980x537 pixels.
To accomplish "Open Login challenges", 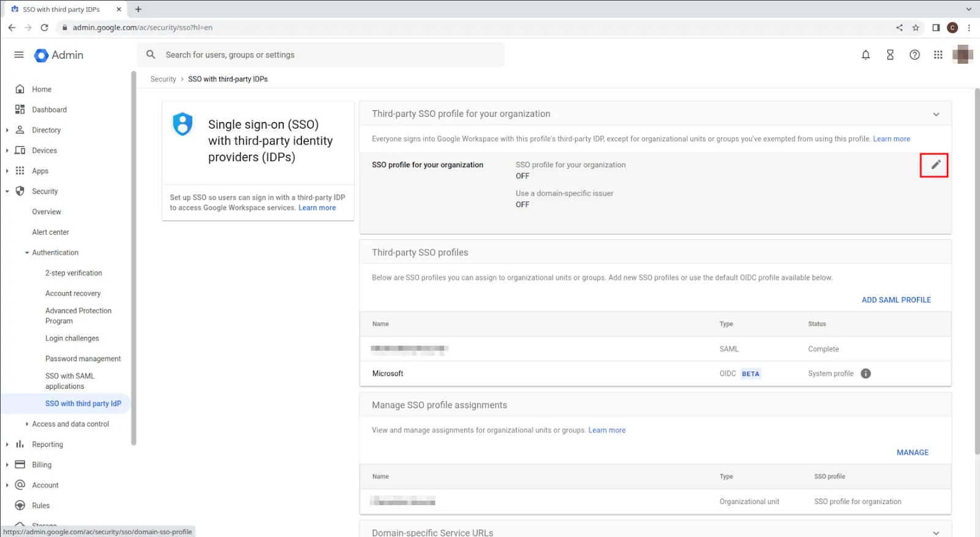I will (72, 338).
